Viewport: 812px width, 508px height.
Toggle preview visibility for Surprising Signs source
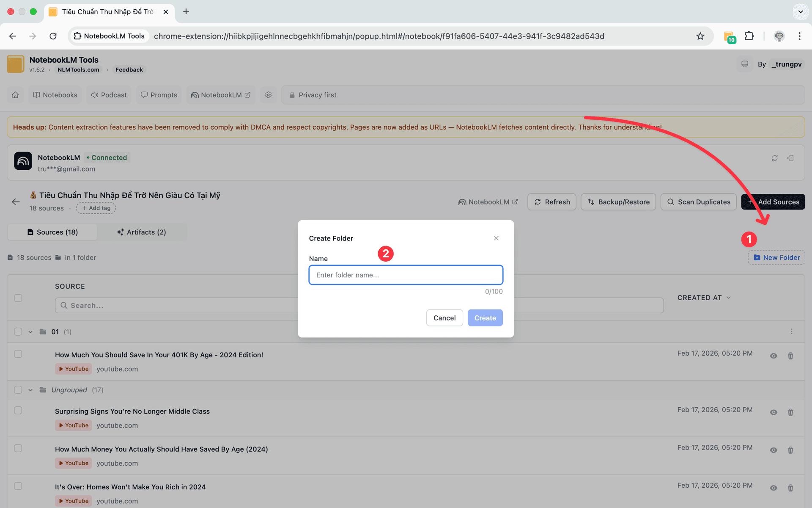click(x=774, y=412)
